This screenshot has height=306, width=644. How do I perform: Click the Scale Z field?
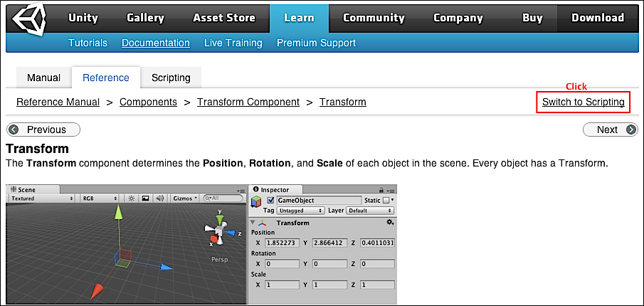377,285
